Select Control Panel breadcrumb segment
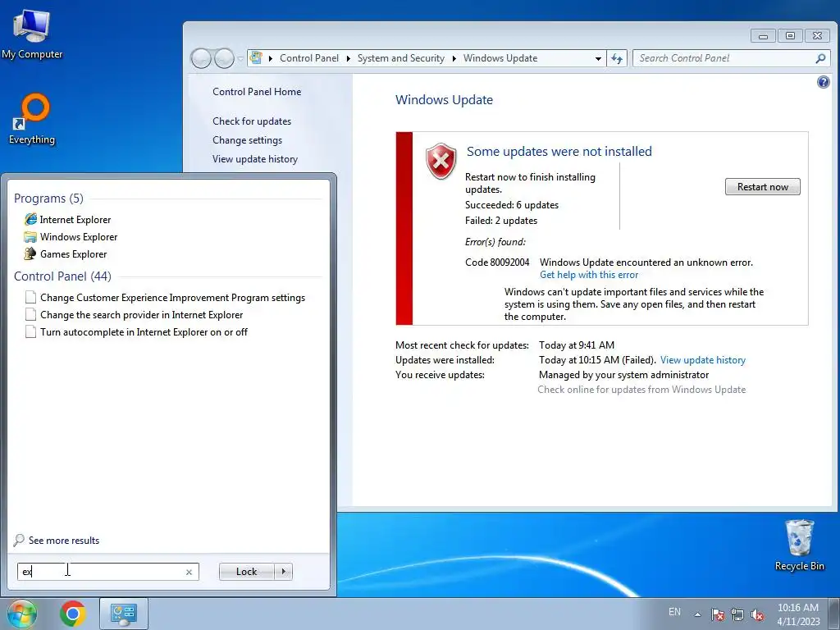 [x=309, y=58]
